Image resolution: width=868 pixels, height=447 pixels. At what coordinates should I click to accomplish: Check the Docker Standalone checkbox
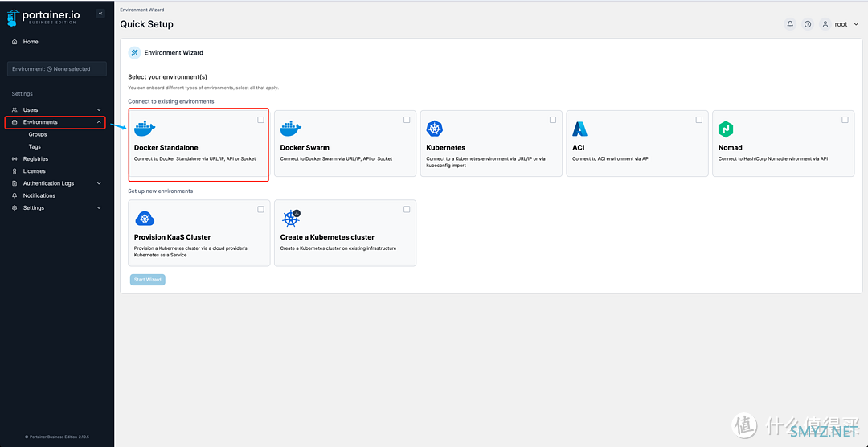tap(260, 120)
